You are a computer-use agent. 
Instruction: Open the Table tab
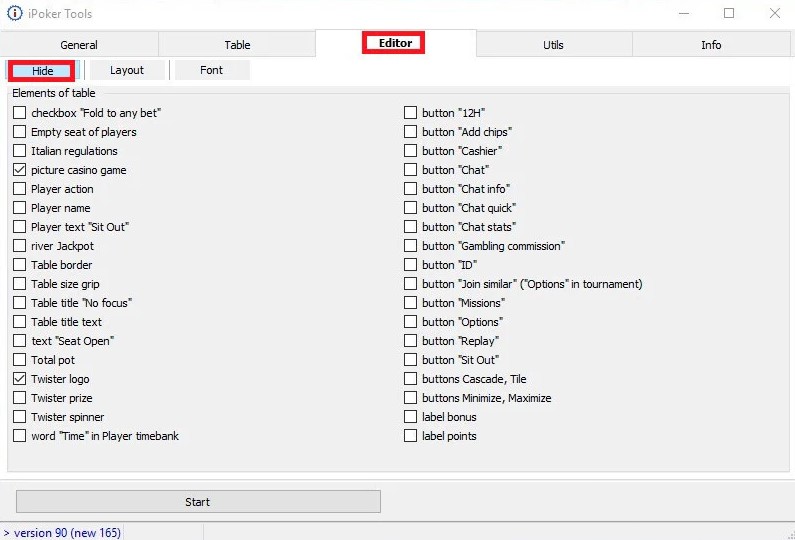tap(237, 45)
